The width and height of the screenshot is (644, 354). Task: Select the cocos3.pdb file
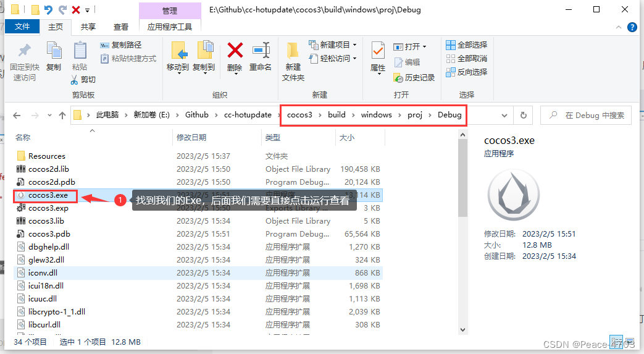[198, 234]
